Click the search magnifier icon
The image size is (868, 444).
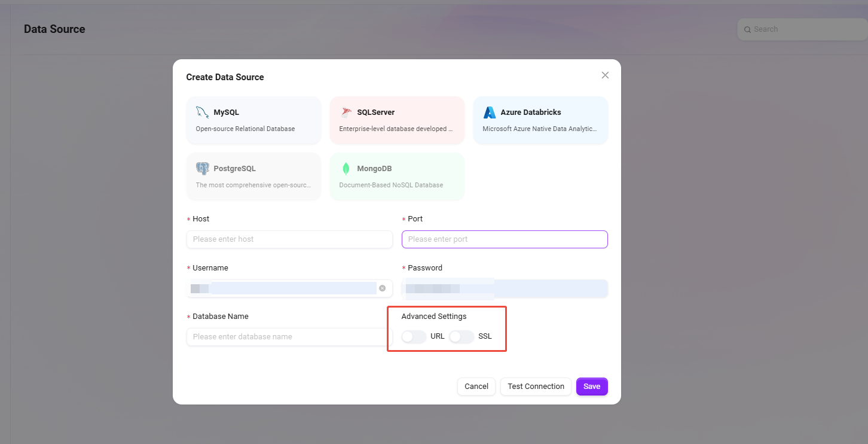(747, 29)
